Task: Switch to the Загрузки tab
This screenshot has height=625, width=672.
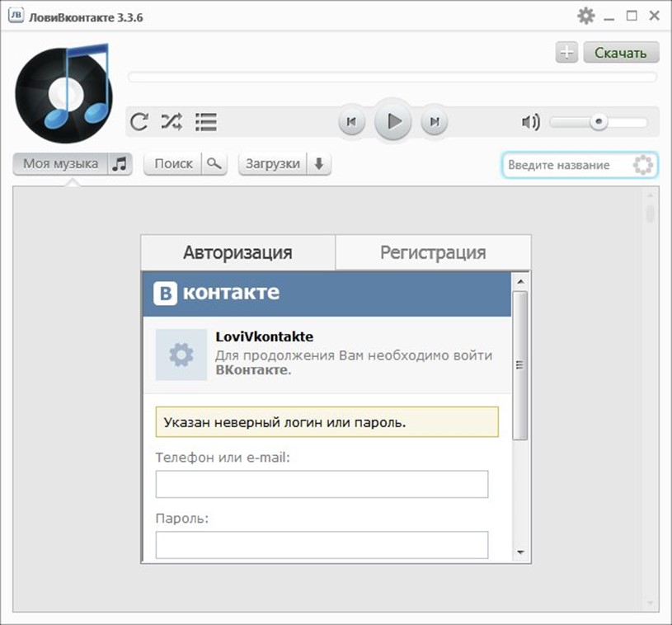Action: point(284,164)
